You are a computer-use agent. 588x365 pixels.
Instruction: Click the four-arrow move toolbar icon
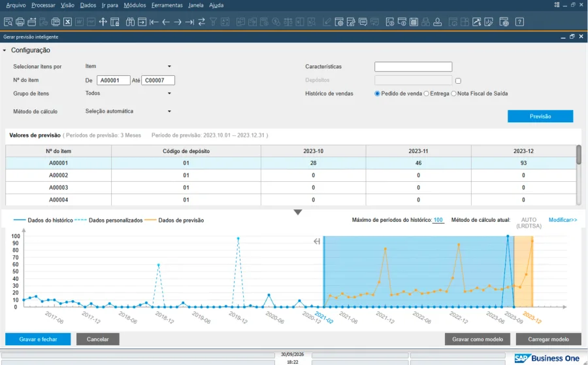pyautogui.click(x=103, y=22)
